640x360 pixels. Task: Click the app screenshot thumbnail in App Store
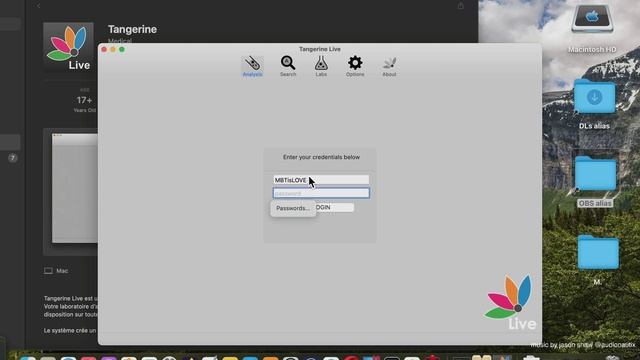[74, 189]
